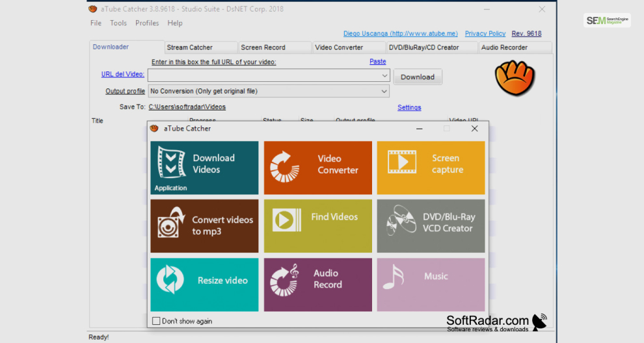Open the Profiles menu
This screenshot has width=644, height=343.
[147, 23]
